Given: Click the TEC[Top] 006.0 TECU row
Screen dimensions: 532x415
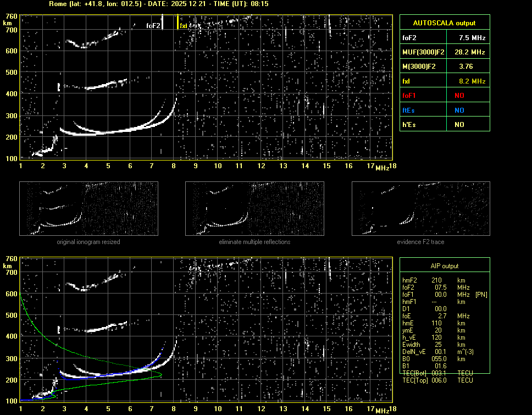Looking at the screenshot, I should pyautogui.click(x=438, y=380).
